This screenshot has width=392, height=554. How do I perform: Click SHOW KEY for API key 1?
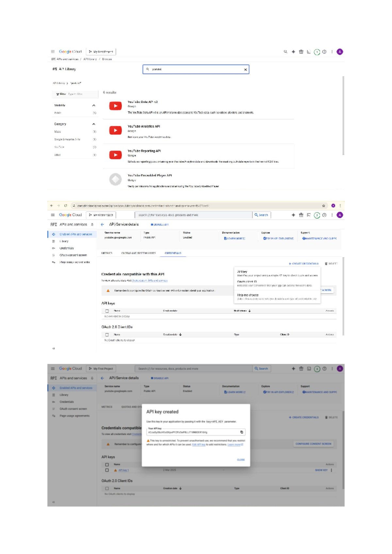[321, 470]
